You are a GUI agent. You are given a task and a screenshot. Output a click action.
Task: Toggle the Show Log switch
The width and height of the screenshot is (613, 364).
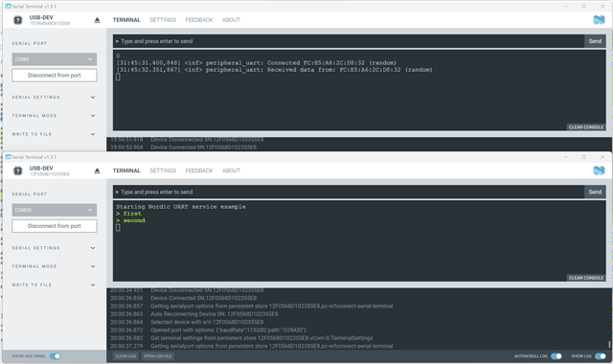click(x=601, y=356)
